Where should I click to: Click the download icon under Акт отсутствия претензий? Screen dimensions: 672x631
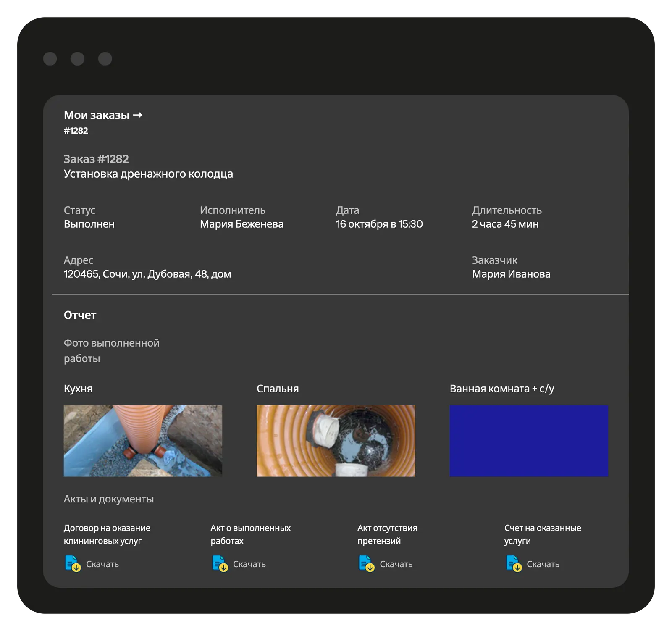pos(366,563)
